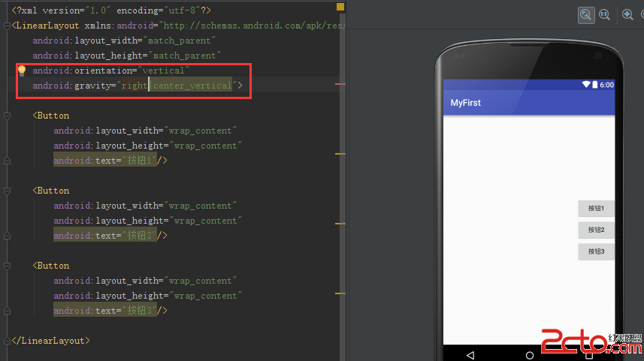644x361 pixels.
Task: Click the yellow warning stripe mark for 按钮1
Action: 340,154
